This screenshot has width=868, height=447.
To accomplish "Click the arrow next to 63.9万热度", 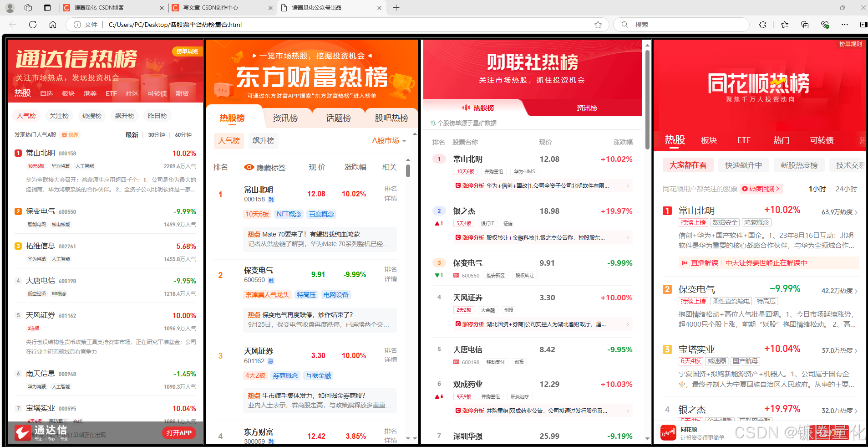I will coord(856,212).
